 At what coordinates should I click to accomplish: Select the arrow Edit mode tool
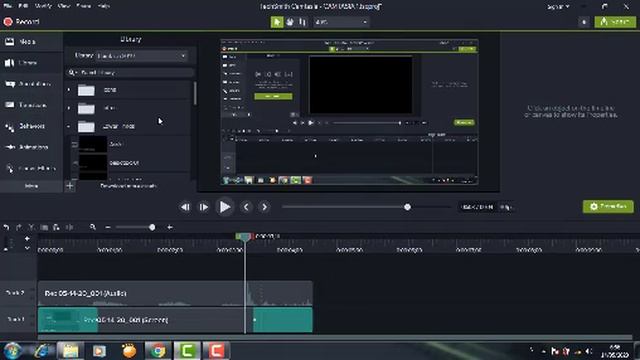click(x=277, y=22)
